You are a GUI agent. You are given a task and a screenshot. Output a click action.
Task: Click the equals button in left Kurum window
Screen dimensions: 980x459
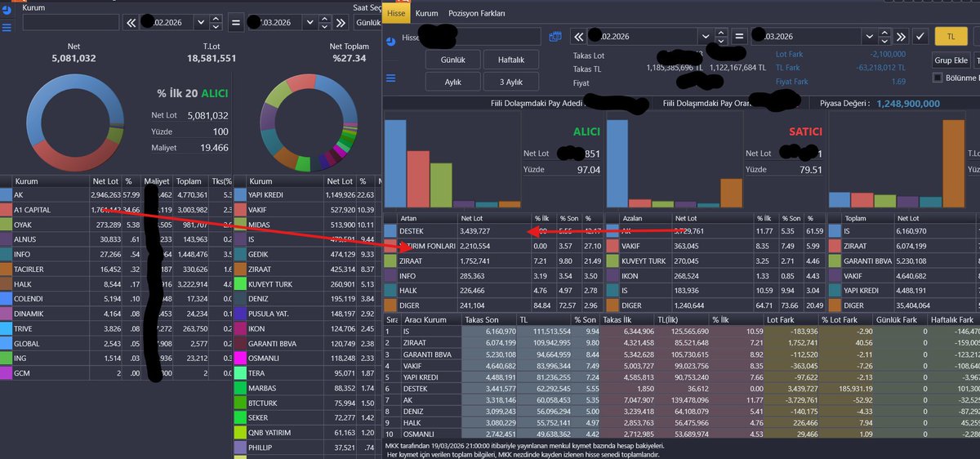pyautogui.click(x=235, y=23)
